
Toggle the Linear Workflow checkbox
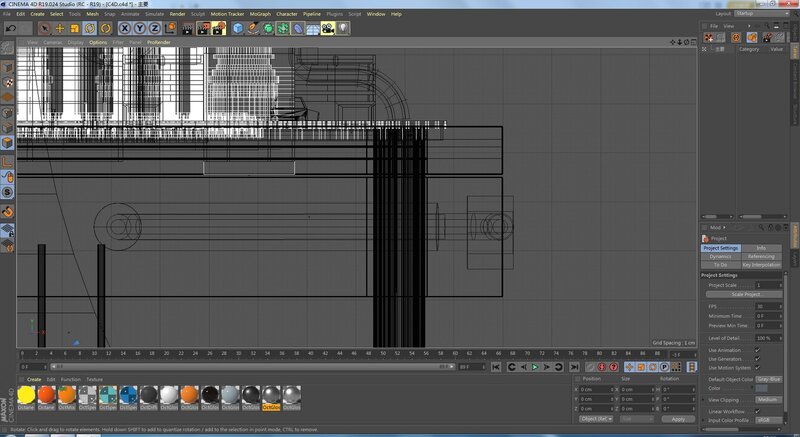click(x=757, y=411)
